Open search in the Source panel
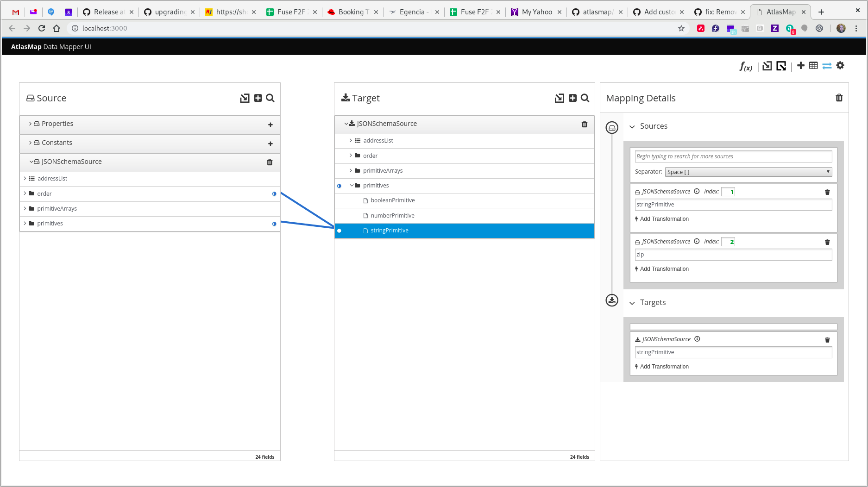 pyautogui.click(x=270, y=98)
